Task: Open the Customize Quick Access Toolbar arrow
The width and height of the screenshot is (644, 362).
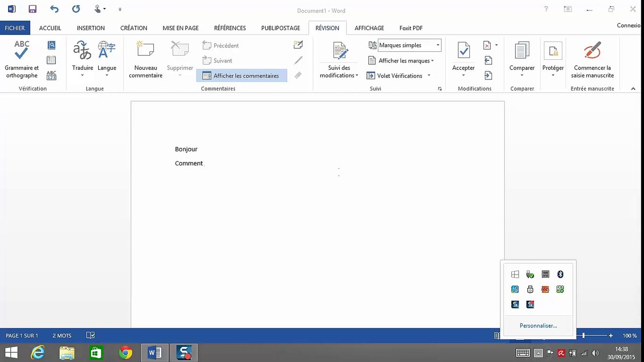Action: 120,9
